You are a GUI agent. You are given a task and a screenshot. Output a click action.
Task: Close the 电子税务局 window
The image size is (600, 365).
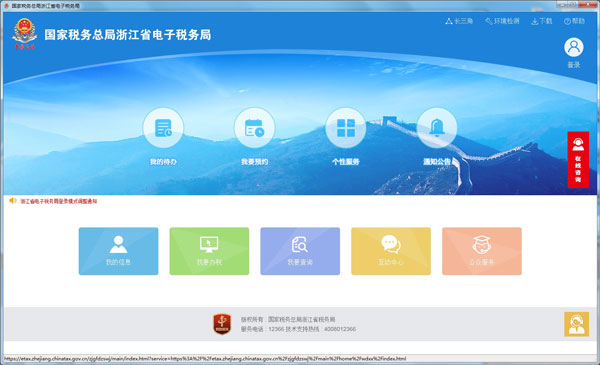coord(588,5)
